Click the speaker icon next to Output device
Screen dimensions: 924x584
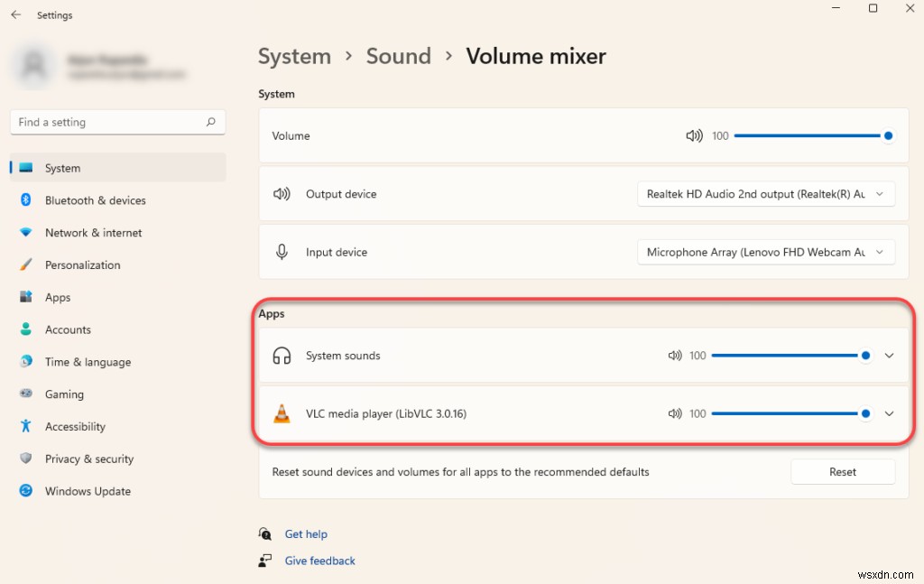(282, 194)
